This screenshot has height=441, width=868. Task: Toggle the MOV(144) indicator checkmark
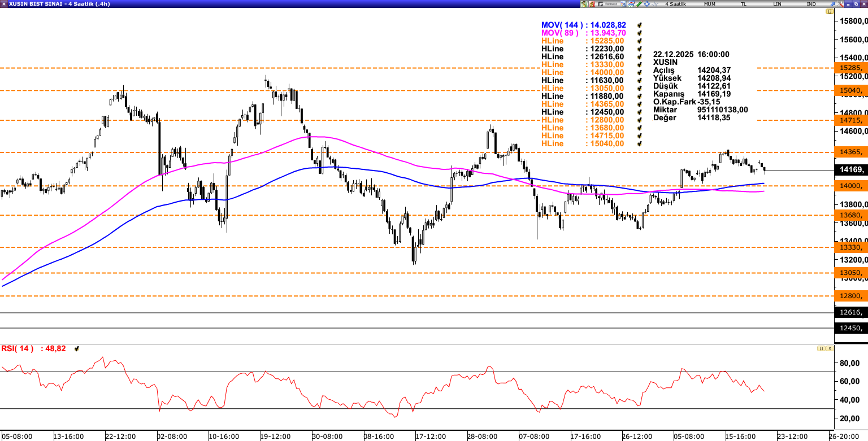tap(640, 25)
